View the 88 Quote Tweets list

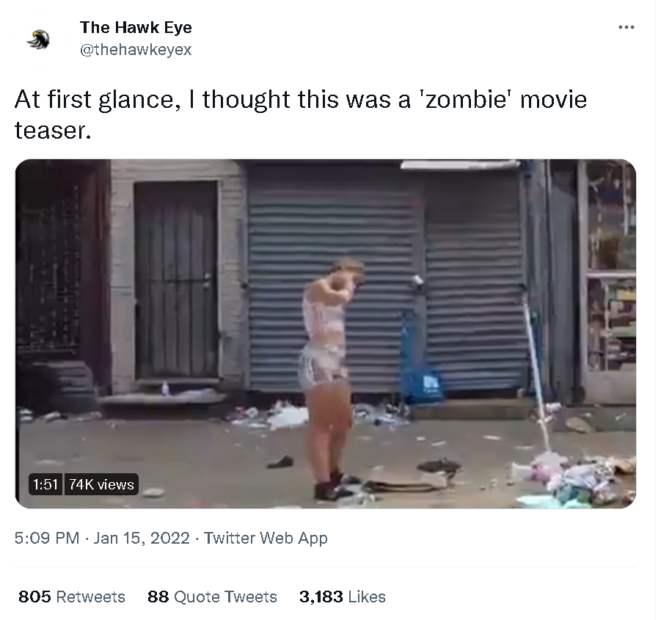(212, 597)
